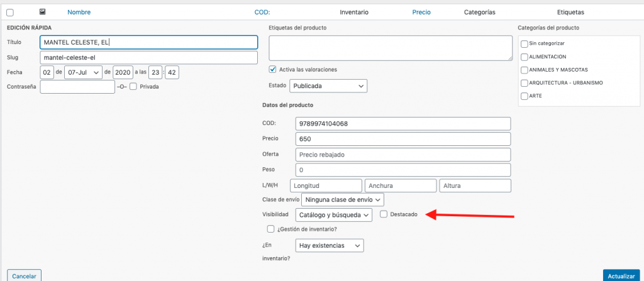644x281 pixels.
Task: Click the image thumbnail column icon
Action: coord(42,12)
